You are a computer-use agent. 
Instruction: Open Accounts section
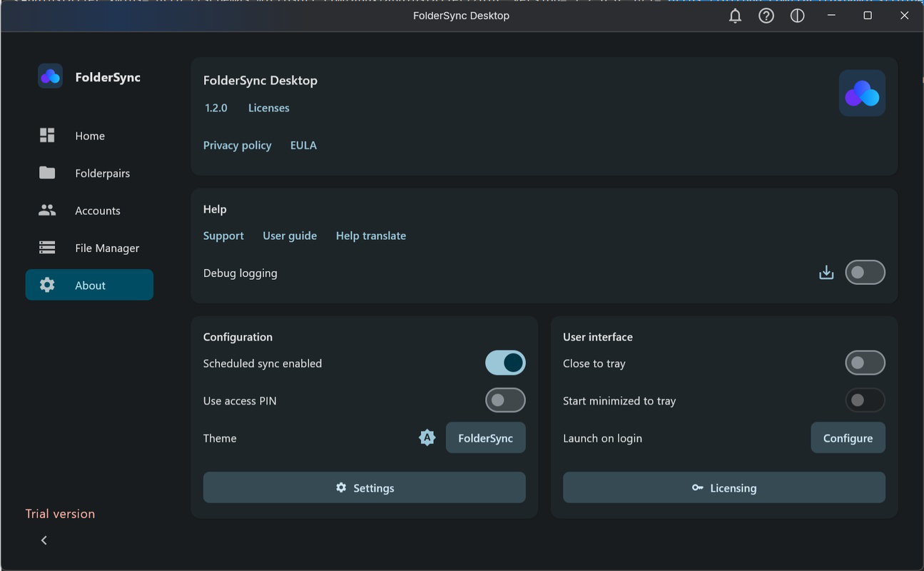pos(89,211)
